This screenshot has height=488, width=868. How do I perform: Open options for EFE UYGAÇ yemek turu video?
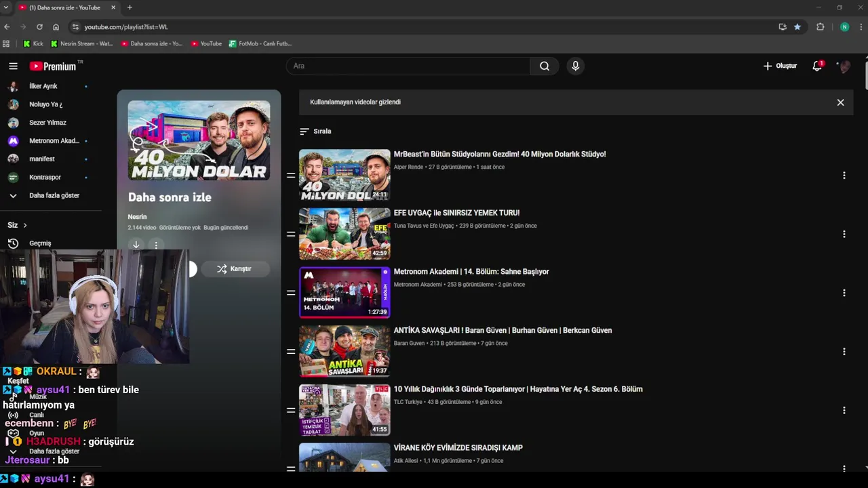[x=844, y=235]
